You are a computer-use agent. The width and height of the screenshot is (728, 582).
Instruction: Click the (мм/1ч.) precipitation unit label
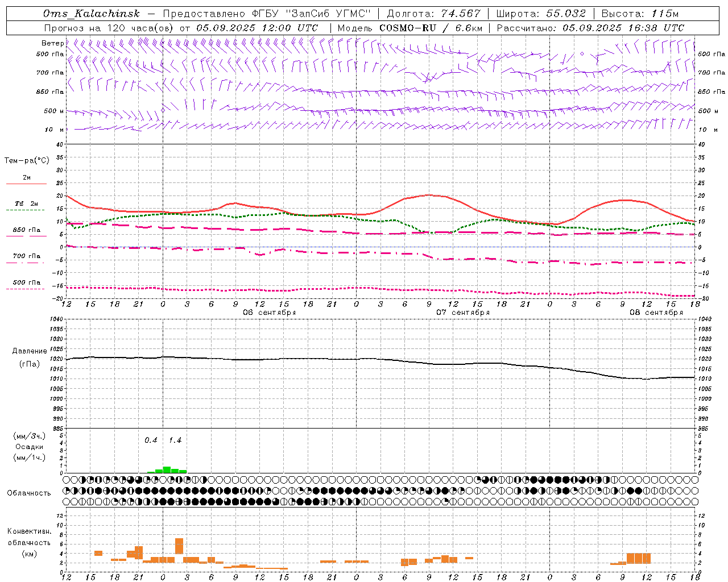click(x=29, y=458)
